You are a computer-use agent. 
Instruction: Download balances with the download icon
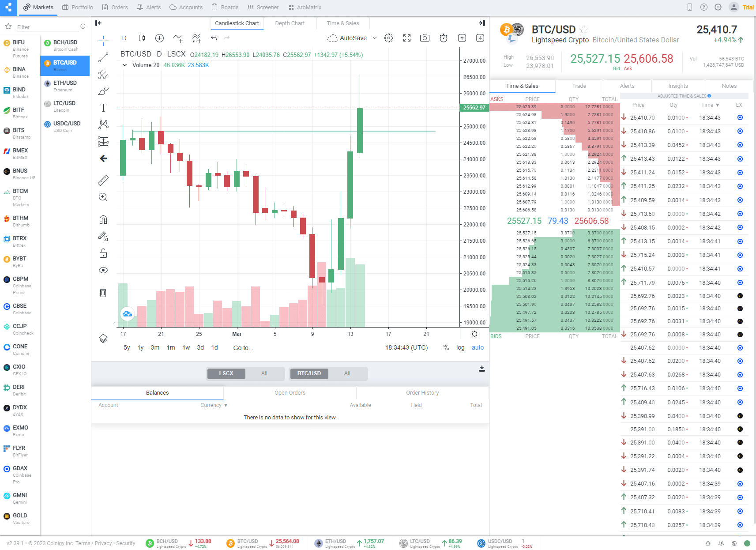[x=482, y=369]
